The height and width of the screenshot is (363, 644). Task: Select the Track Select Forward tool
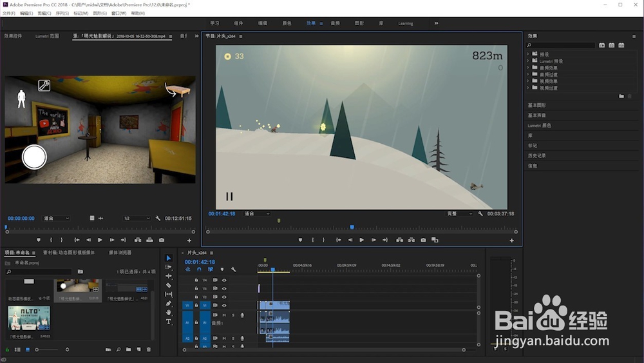tap(168, 267)
